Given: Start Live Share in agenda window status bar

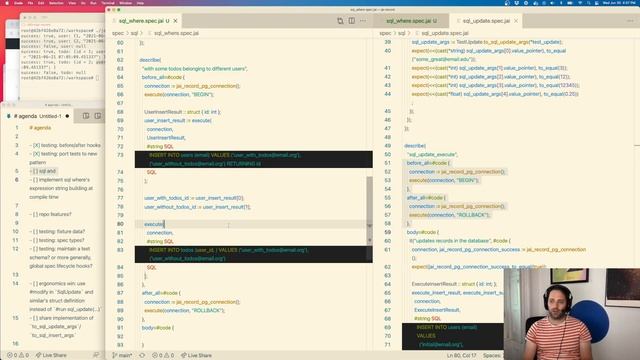Looking at the screenshot, I should [x=51, y=355].
